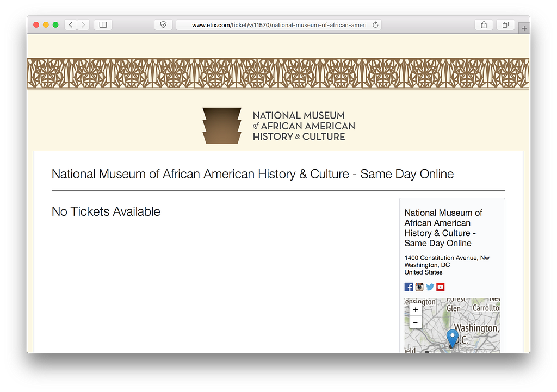The image size is (557, 392).
Task: Close the Safari window
Action: click(36, 24)
